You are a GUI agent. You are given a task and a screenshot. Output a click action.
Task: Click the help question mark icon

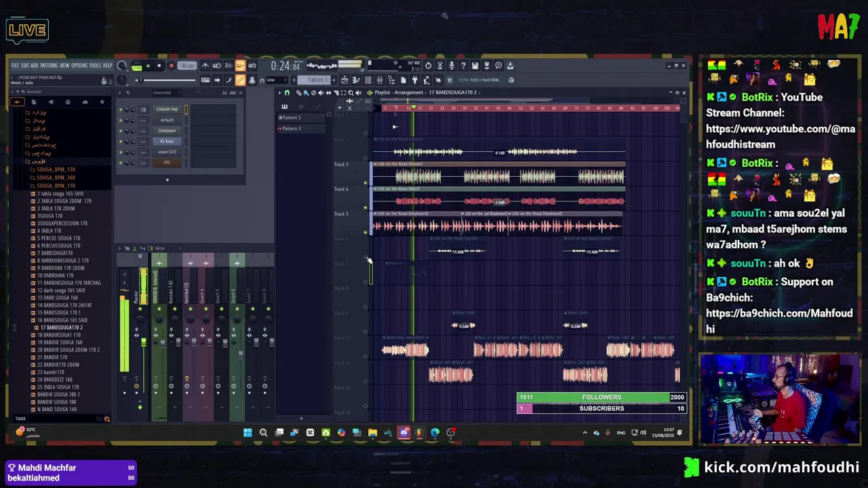point(463,66)
